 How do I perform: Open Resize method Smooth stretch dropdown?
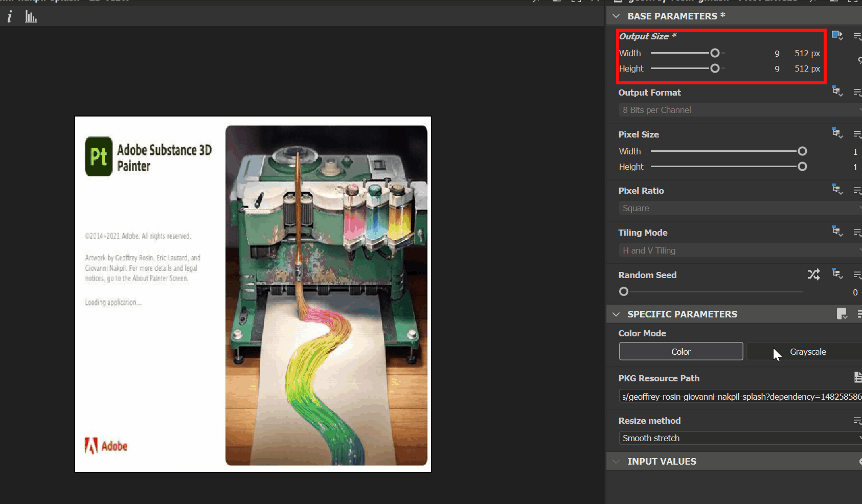[740, 438]
